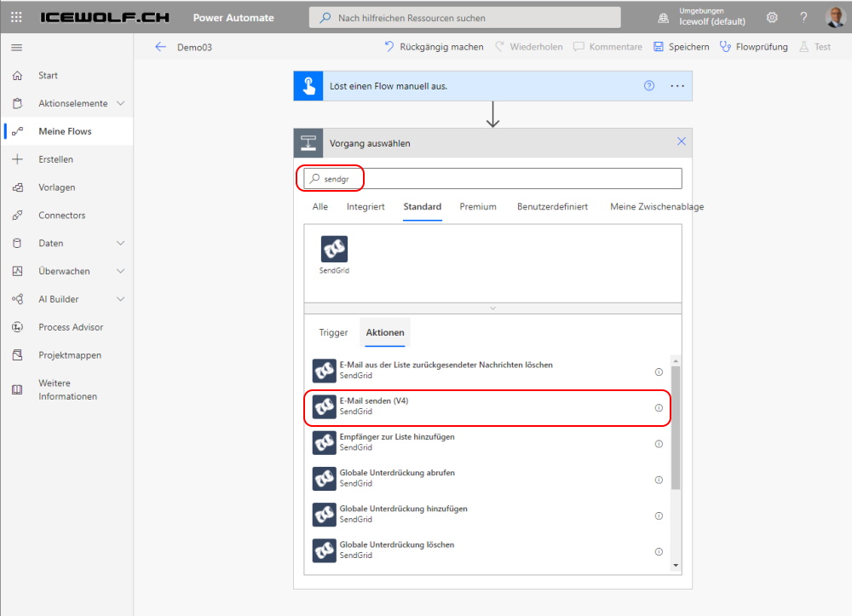Show info for Empfänger zur Liste hinzufügen
The image size is (852, 616).
coord(659,444)
